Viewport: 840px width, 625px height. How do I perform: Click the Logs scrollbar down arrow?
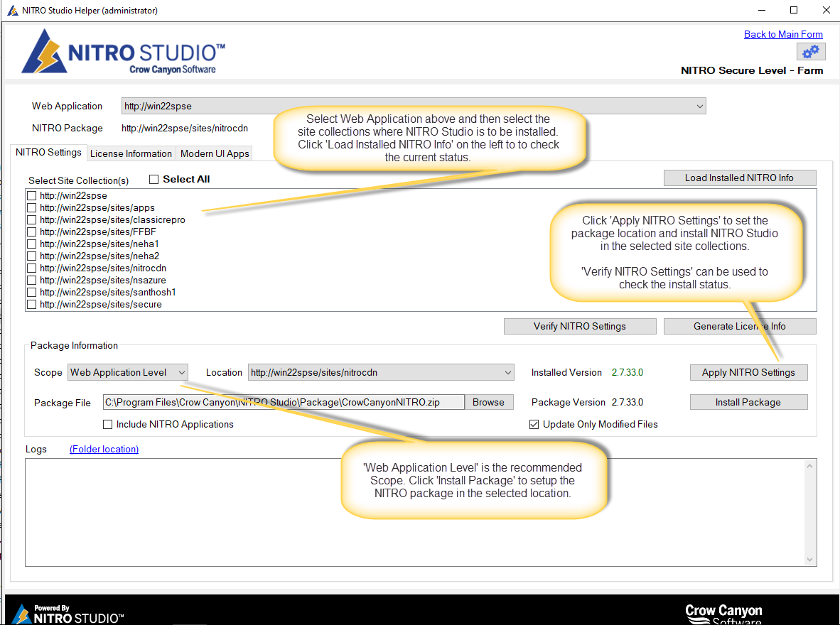coord(809,559)
